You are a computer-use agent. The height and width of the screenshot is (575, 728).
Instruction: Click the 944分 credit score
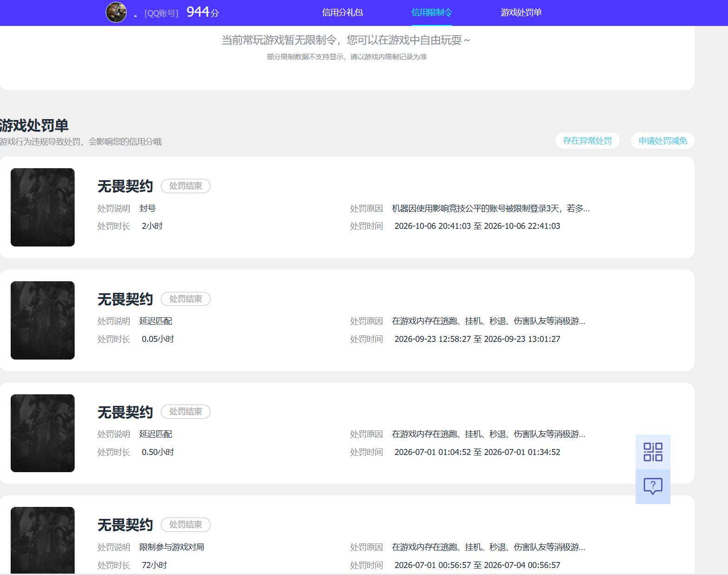point(203,12)
